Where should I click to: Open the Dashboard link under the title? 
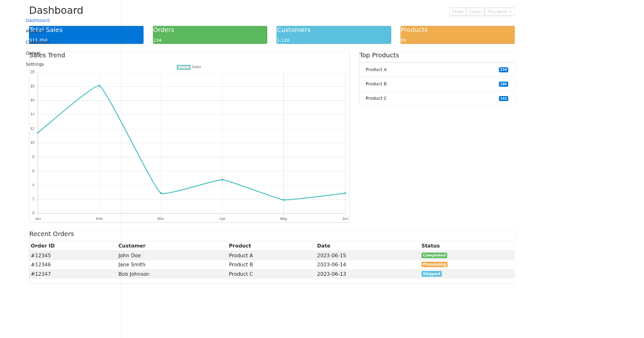[x=38, y=20]
